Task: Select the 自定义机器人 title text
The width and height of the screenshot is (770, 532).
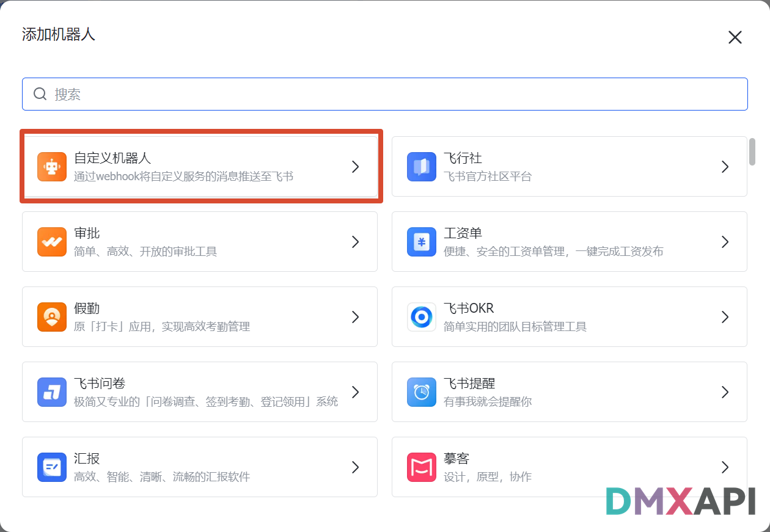Action: (112, 158)
